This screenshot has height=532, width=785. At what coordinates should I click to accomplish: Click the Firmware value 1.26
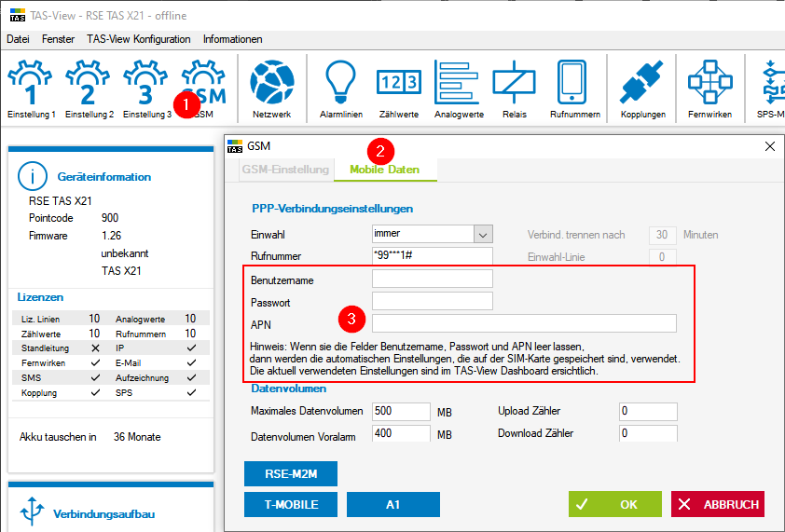pos(111,236)
